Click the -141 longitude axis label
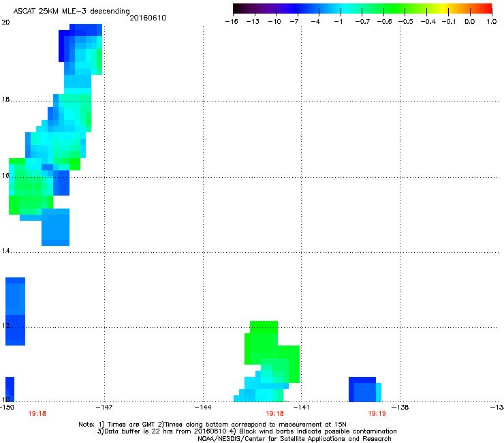 302,408
